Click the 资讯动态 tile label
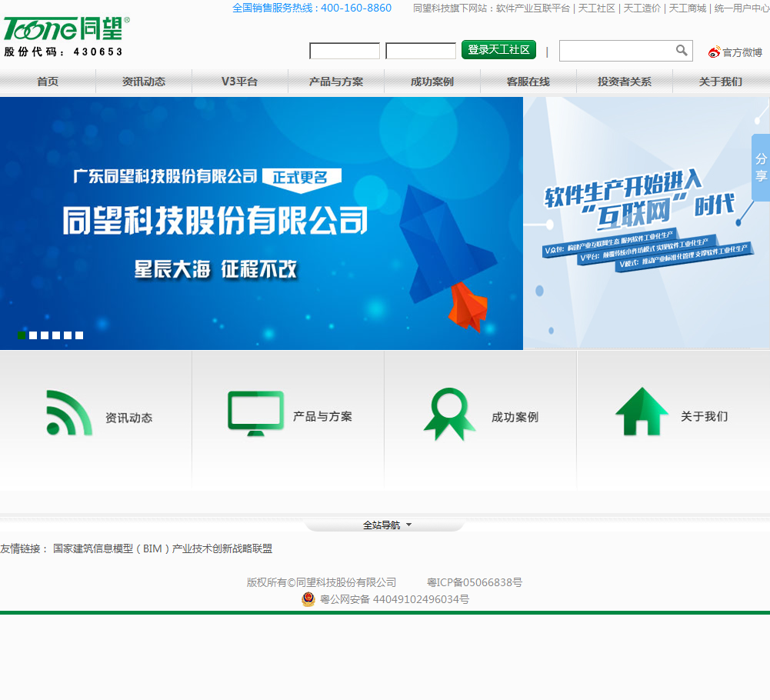This screenshot has width=770, height=700. (128, 418)
